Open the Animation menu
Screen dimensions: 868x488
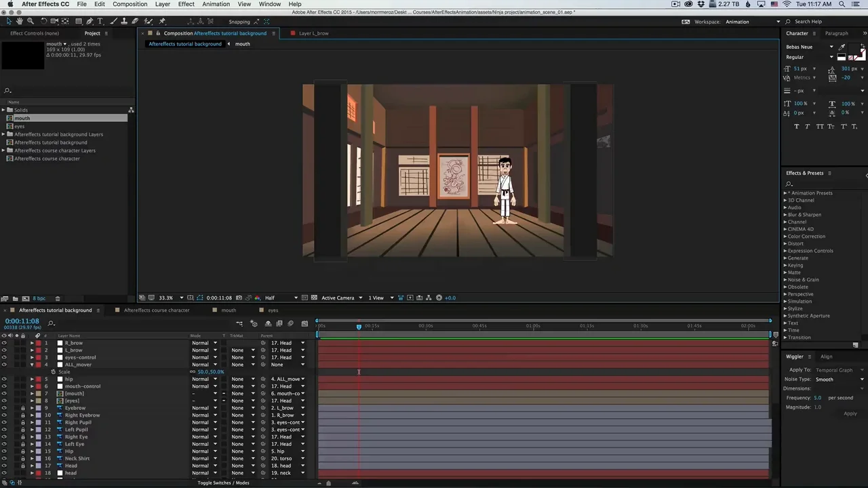coord(216,4)
